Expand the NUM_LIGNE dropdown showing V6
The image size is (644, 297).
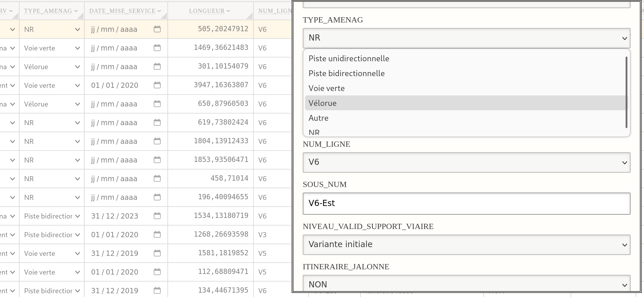click(466, 162)
